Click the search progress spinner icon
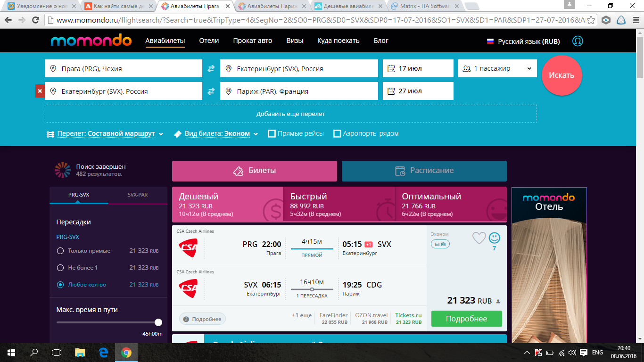The width and height of the screenshot is (644, 362). 63,170
